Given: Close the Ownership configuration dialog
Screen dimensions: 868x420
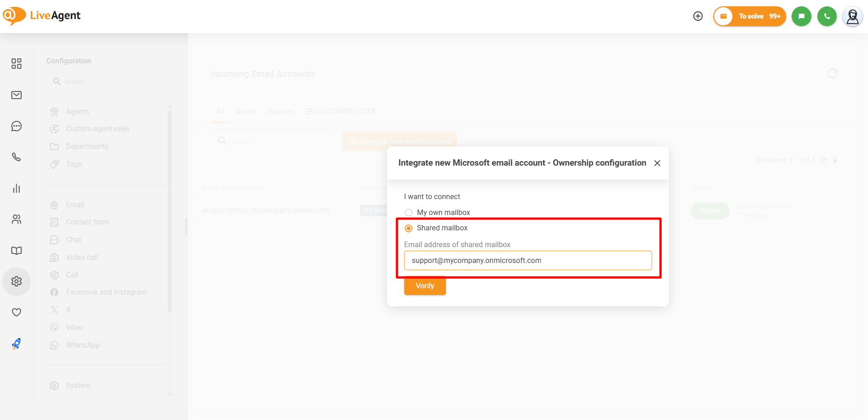Looking at the screenshot, I should click(657, 163).
